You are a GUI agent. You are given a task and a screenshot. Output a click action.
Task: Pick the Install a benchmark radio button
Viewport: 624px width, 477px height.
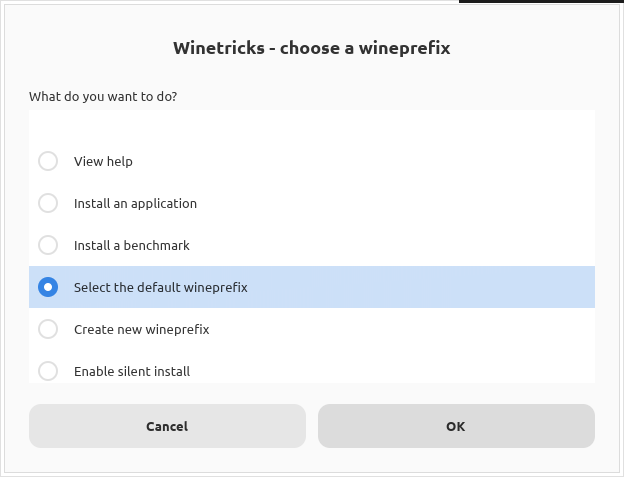(x=48, y=245)
